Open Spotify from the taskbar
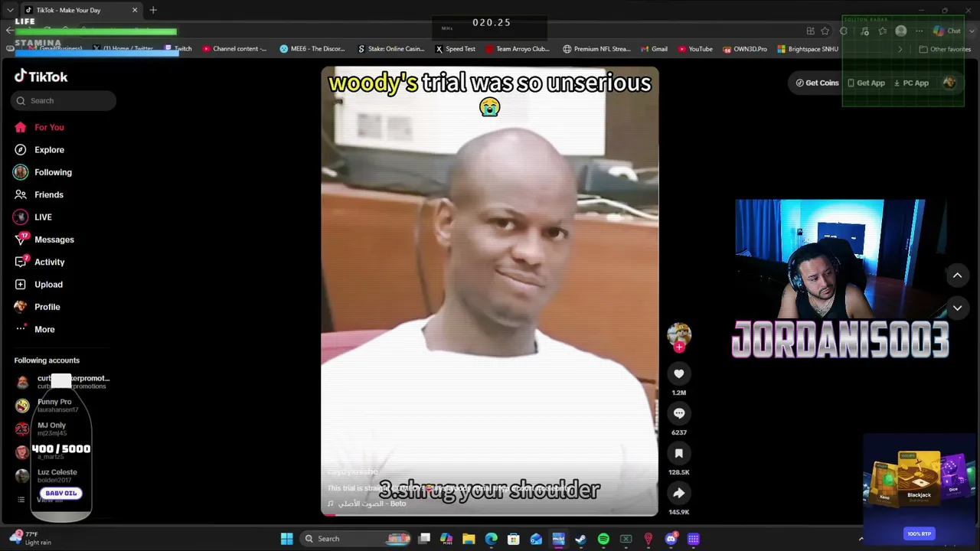The width and height of the screenshot is (980, 551). (603, 539)
